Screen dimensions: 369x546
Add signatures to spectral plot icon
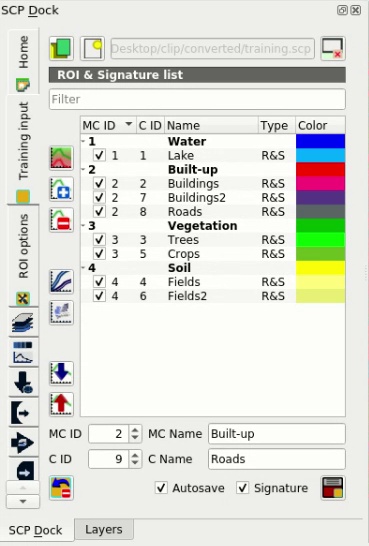(61, 281)
